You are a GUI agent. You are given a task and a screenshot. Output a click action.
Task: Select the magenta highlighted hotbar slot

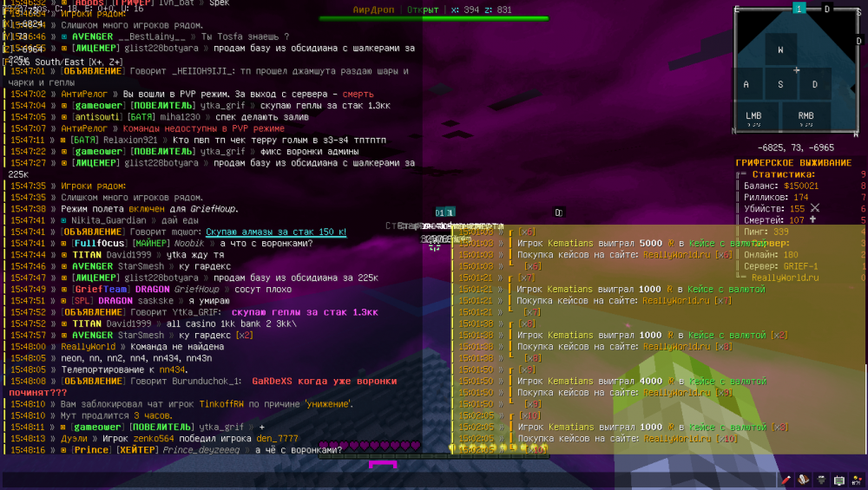383,465
